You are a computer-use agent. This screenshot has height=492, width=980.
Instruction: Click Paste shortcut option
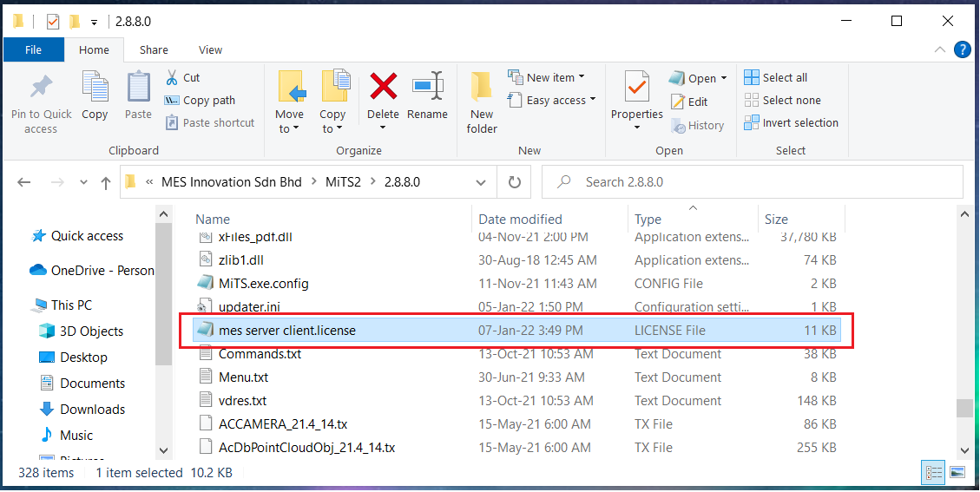(210, 122)
